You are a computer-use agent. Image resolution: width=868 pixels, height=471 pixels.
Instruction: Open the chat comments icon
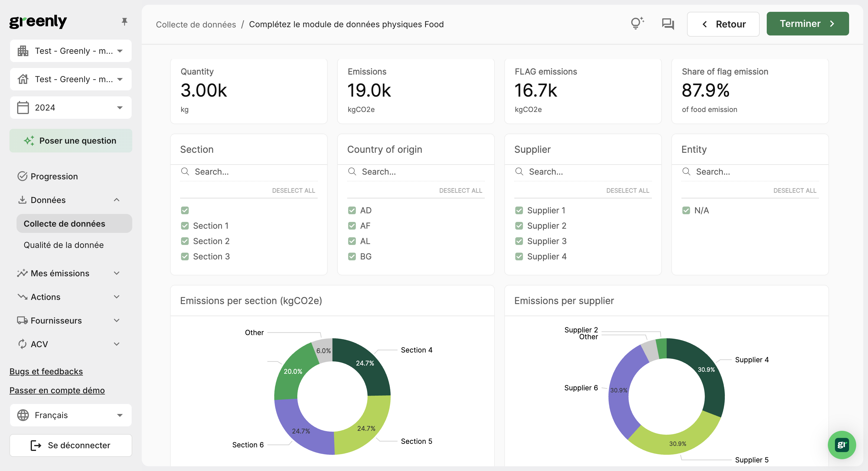tap(668, 24)
